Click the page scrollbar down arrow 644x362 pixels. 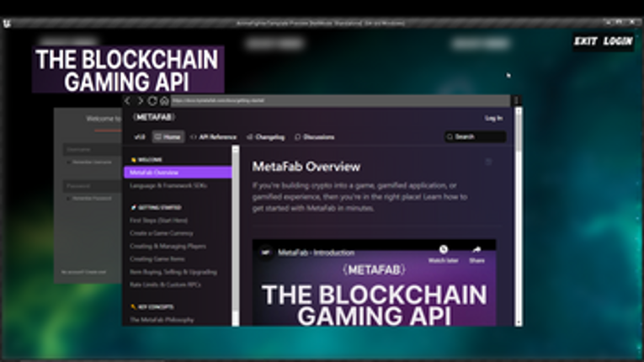coord(519,322)
